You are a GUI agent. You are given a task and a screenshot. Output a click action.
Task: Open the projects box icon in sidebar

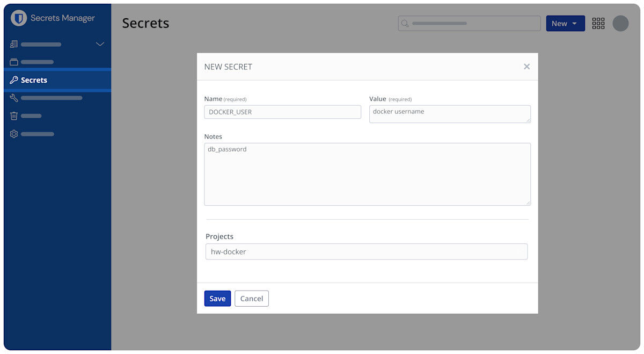pyautogui.click(x=14, y=62)
